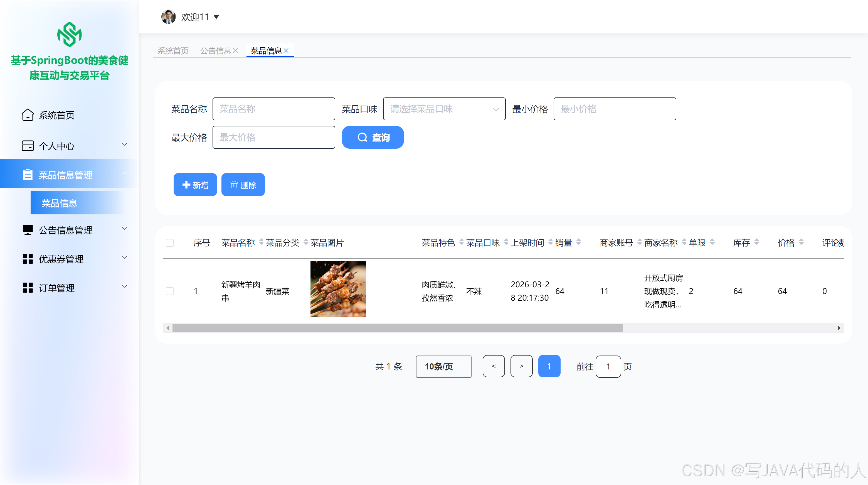Focus the 菜品名称 search input field

[273, 109]
